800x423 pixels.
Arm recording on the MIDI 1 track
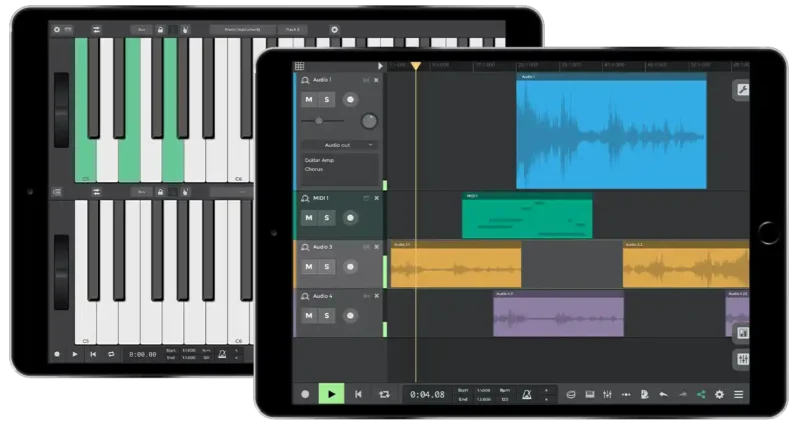[350, 218]
